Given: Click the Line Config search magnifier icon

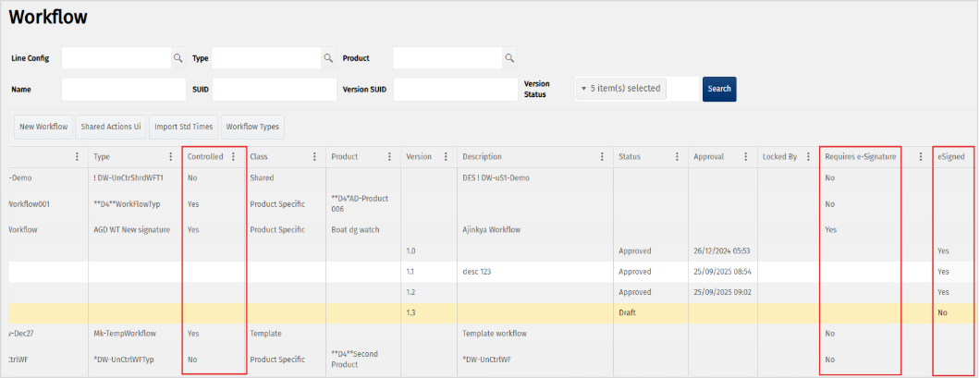Looking at the screenshot, I should (x=178, y=58).
